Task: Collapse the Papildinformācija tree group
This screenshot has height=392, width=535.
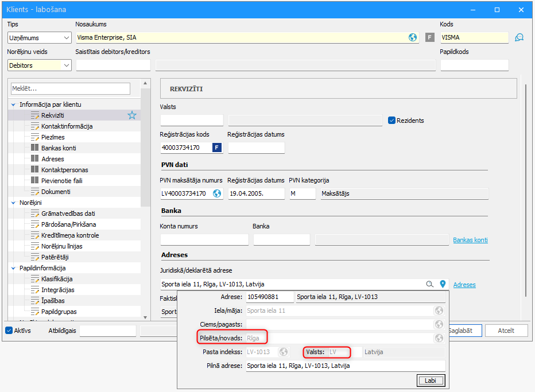Action: (x=13, y=268)
